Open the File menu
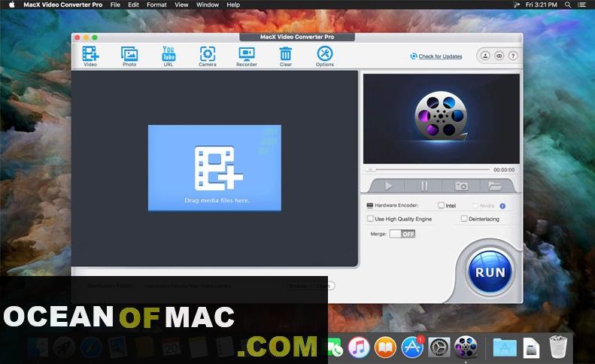The height and width of the screenshot is (364, 595). tap(115, 5)
